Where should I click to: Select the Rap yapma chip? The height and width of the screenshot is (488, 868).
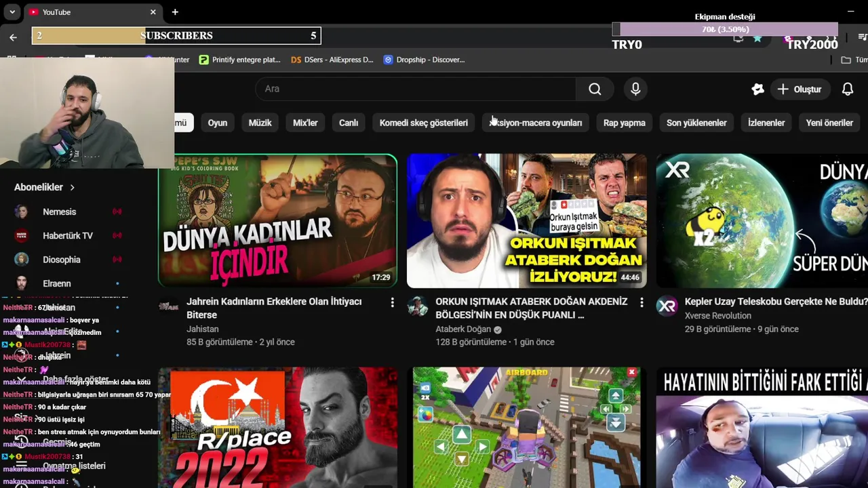click(624, 123)
